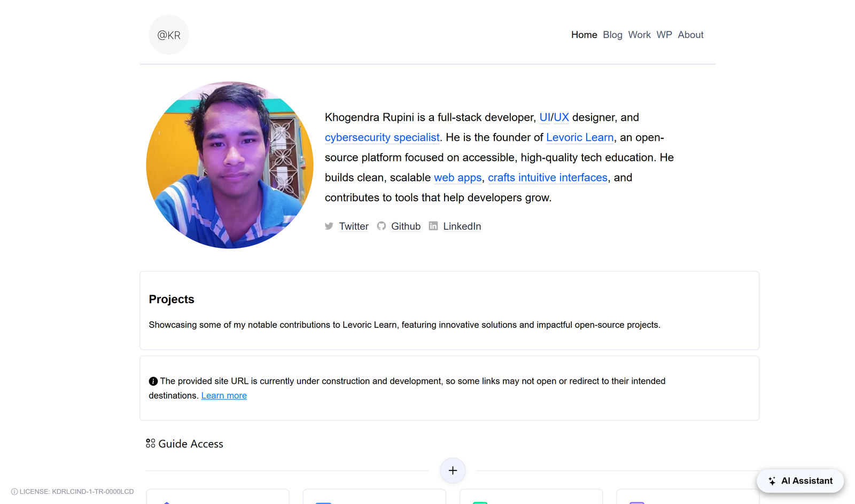Expand more content with the plus button
Image resolution: width=855 pixels, height=504 pixels.
(x=453, y=470)
